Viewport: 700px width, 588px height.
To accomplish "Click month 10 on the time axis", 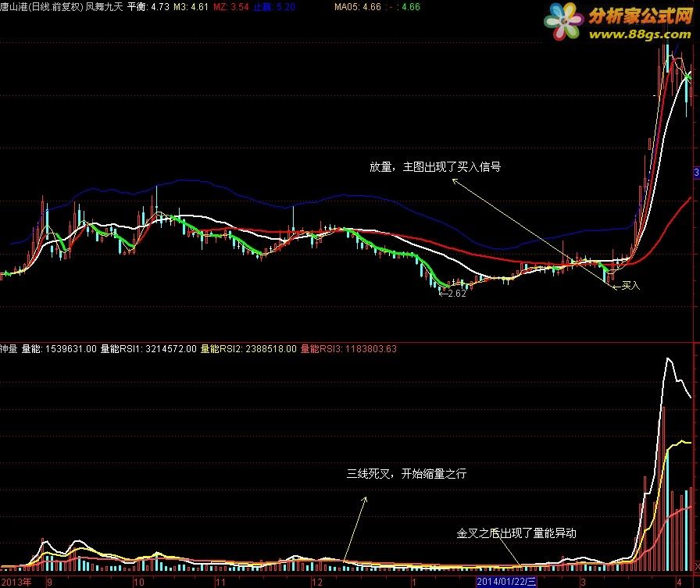I will tap(139, 583).
